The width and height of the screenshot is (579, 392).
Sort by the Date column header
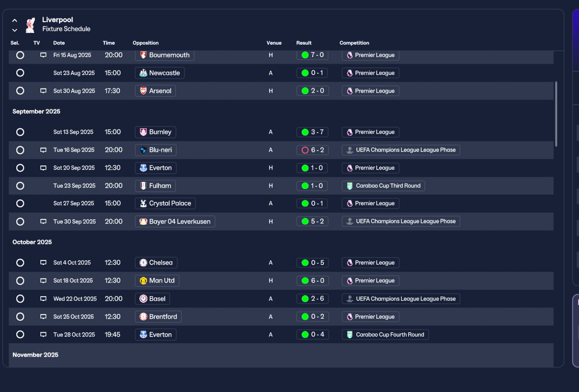(59, 43)
